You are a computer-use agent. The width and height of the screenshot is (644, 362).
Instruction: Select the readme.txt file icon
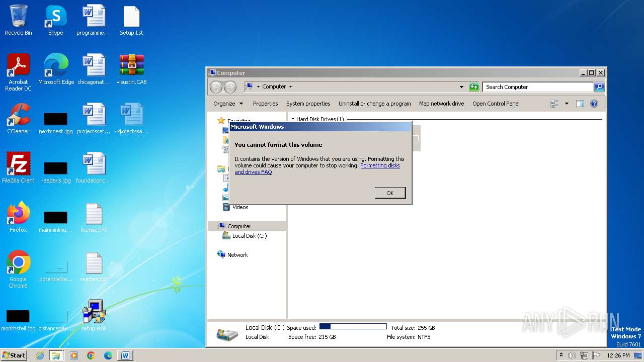[94, 266]
